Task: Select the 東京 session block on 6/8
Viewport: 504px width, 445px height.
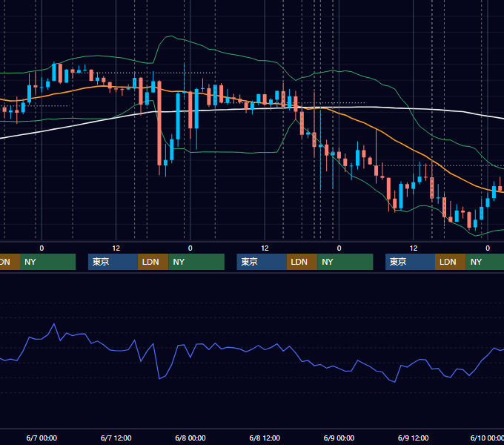Action: (262, 262)
